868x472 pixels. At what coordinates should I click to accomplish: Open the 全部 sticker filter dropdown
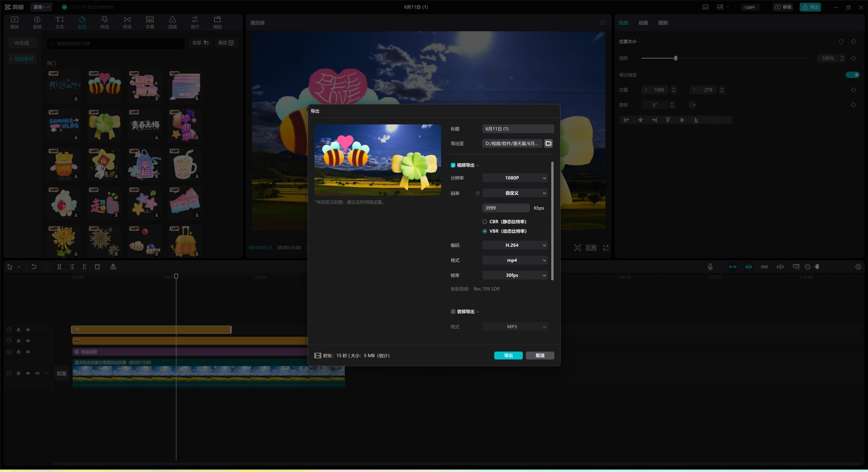pos(200,43)
